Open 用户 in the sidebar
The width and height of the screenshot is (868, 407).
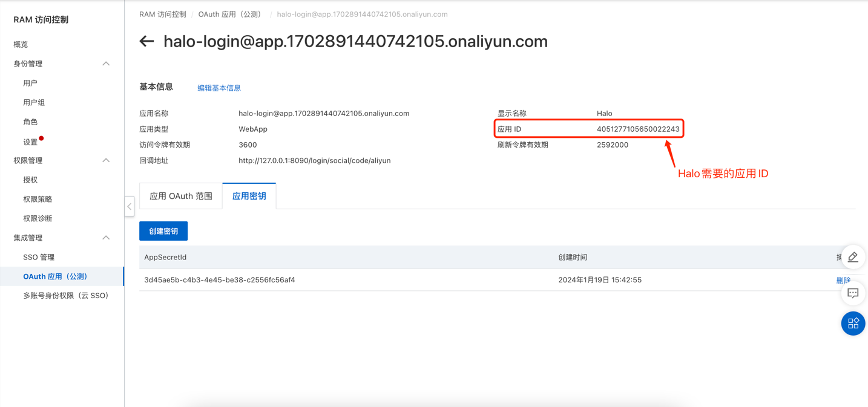coord(30,83)
